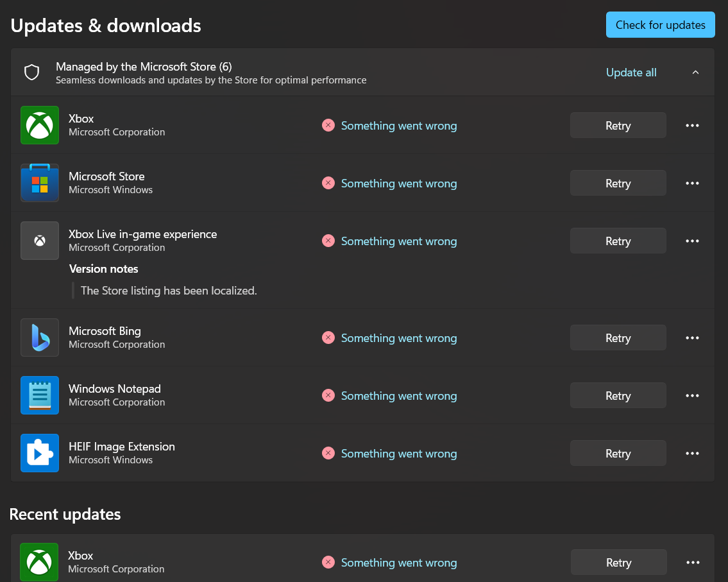Click the red error icon in Xbox row
Image resolution: width=728 pixels, height=582 pixels.
(x=328, y=125)
